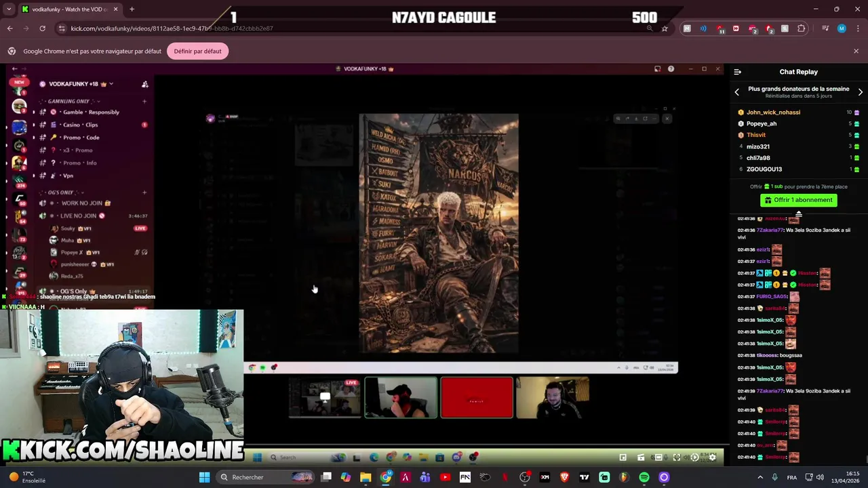Open the tab search dropdown
868x488 pixels.
pos(7,9)
